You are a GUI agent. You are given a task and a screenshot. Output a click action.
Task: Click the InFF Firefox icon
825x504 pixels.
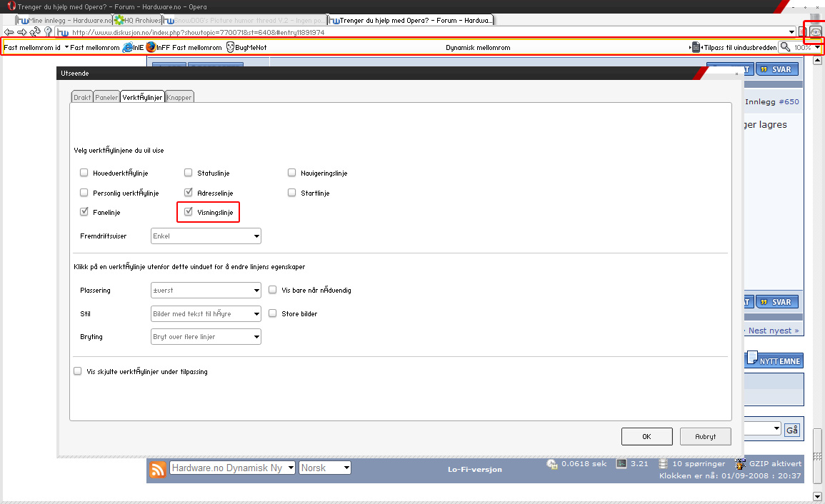click(x=151, y=47)
